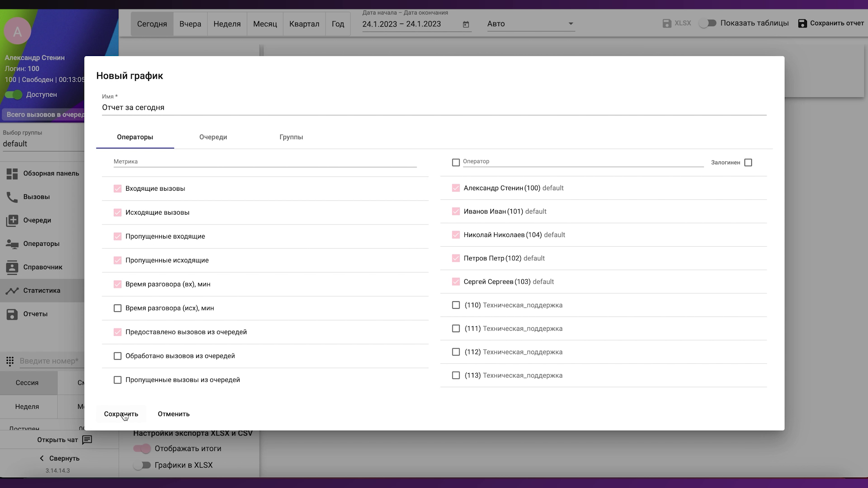Click the dashboard icon for Обзорная панель
This screenshot has width=868, height=488.
point(12,174)
